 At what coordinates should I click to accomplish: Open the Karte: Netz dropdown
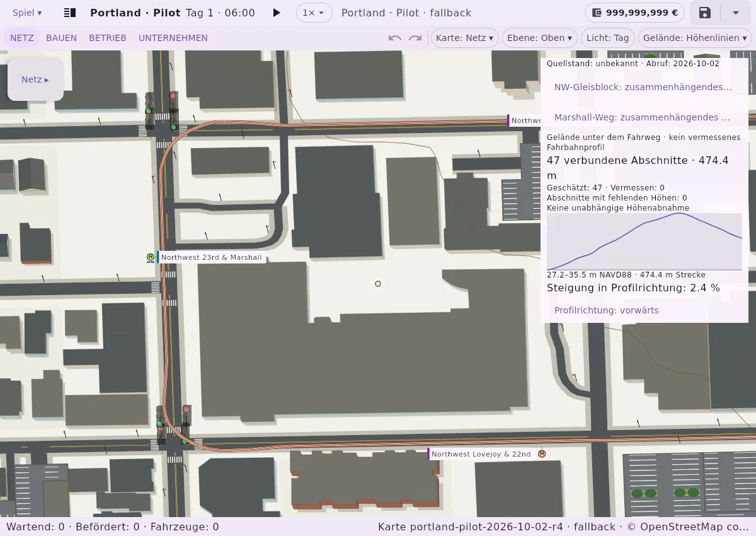pyautogui.click(x=465, y=38)
